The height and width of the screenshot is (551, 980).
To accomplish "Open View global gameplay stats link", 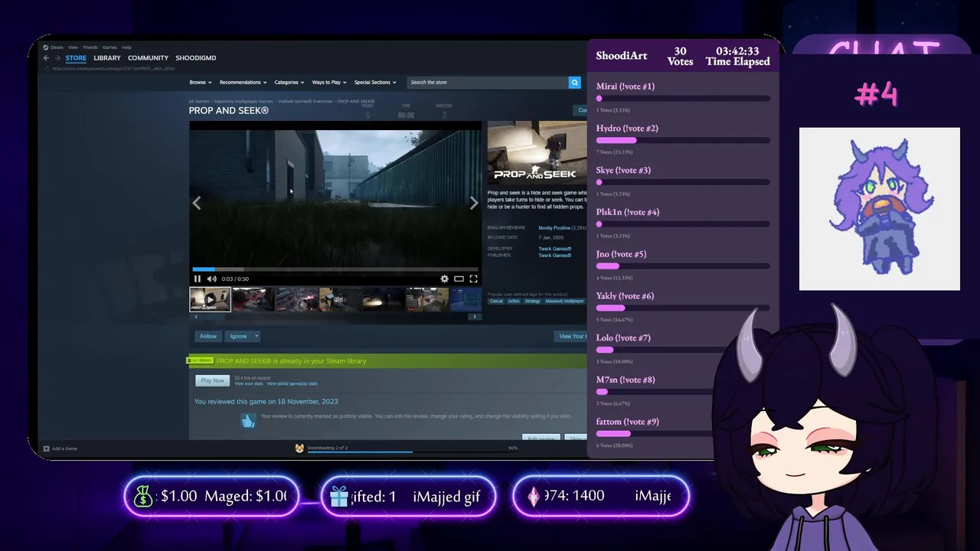I will coord(292,383).
